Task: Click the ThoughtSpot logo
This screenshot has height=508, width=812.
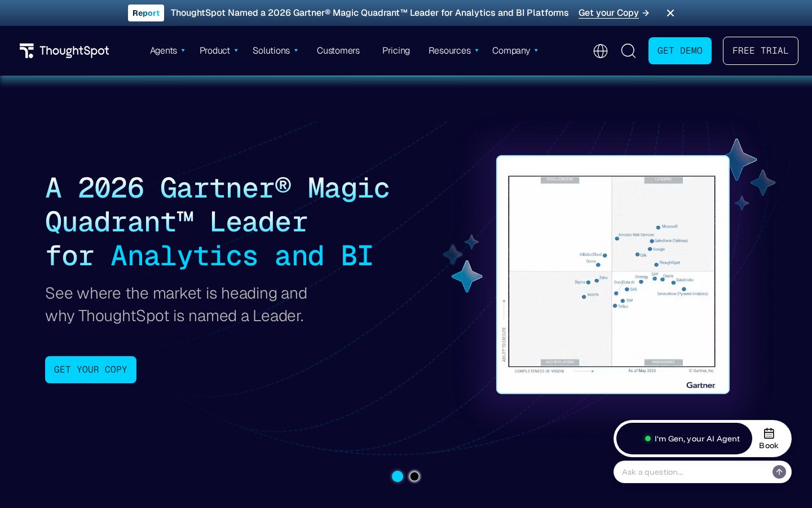Action: [64, 51]
